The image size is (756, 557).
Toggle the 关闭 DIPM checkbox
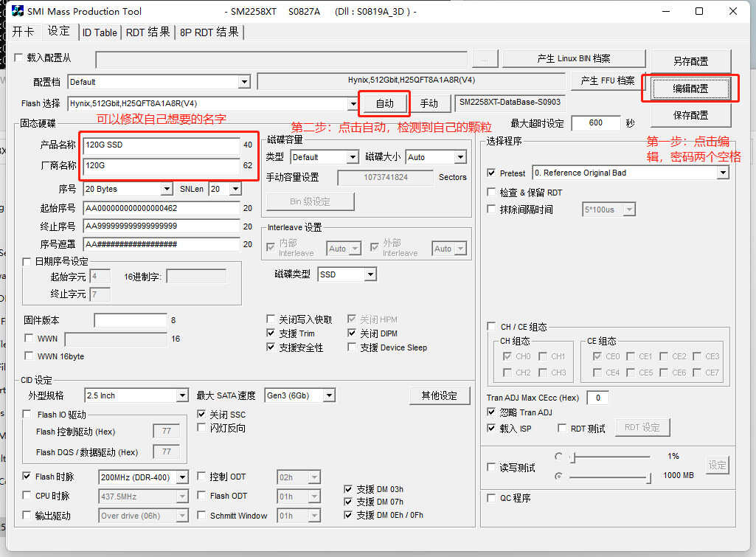352,333
